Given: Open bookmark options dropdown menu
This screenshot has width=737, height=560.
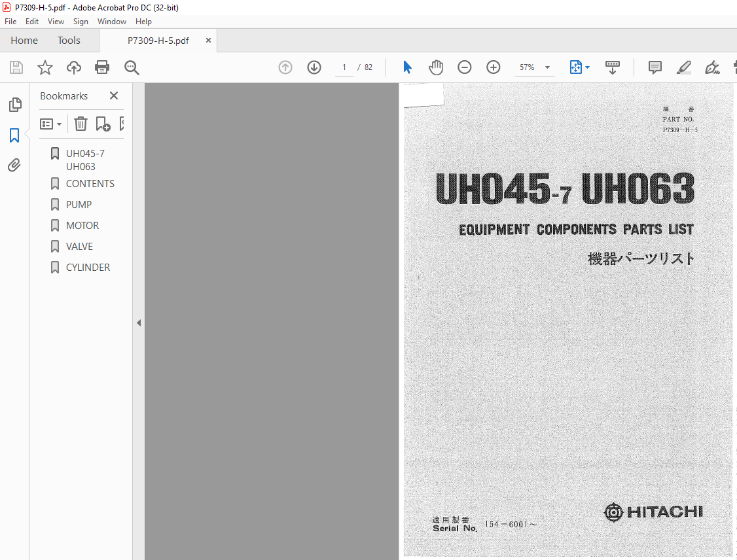Looking at the screenshot, I should click(51, 124).
